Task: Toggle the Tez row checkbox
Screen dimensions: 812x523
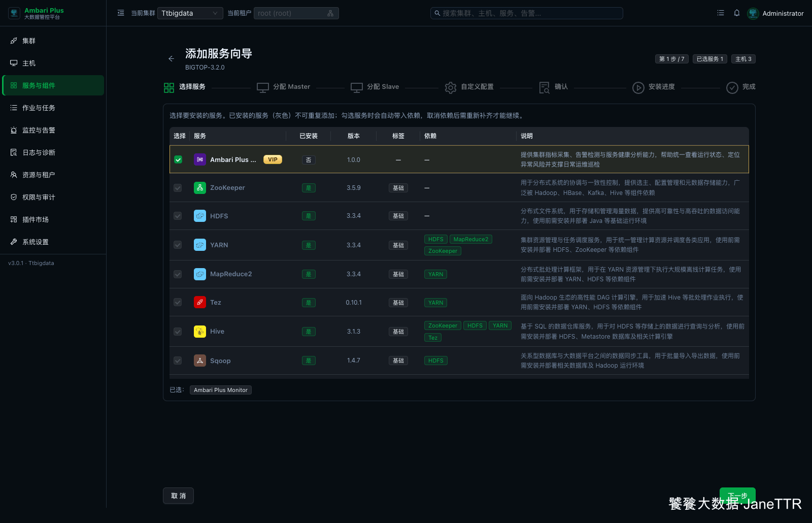Action: click(x=178, y=302)
